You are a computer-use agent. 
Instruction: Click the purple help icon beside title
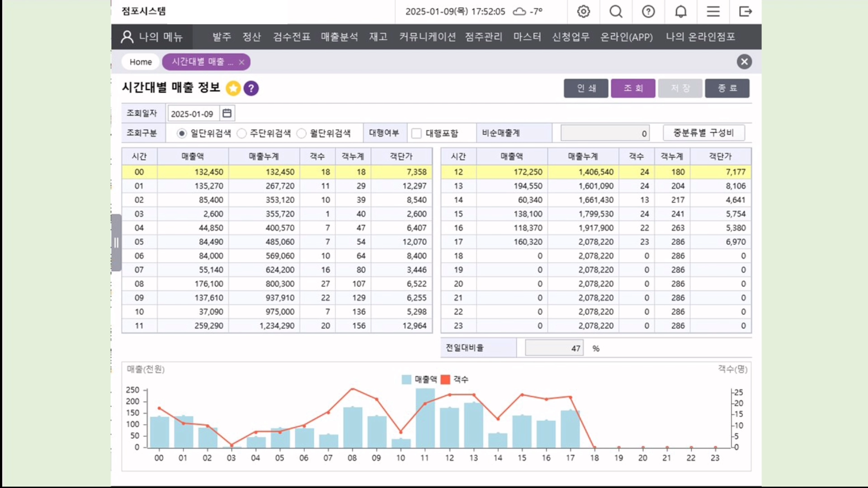[251, 88]
